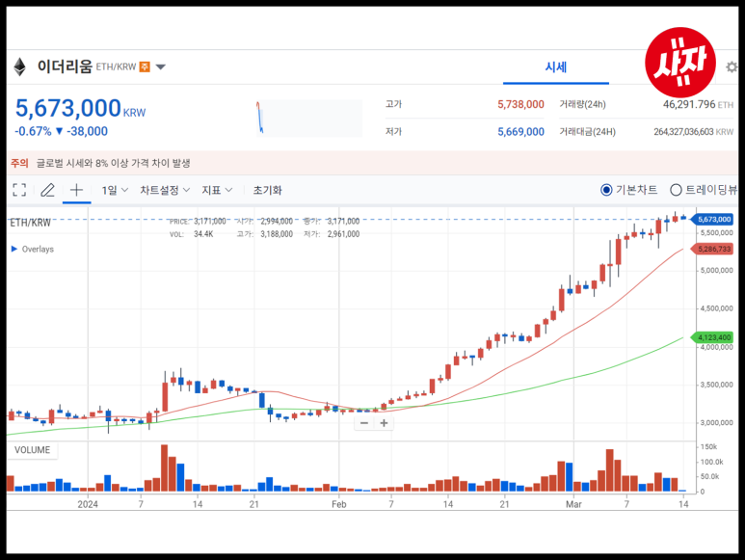Click the 264,327,036,603 KRW trade value
Viewport: 745px width, 560px height.
(x=694, y=132)
